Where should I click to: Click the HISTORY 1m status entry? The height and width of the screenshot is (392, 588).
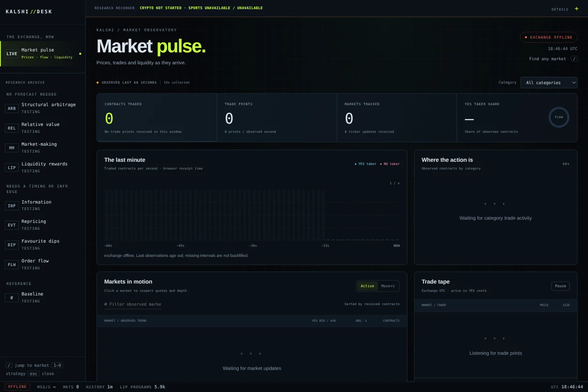99,387
